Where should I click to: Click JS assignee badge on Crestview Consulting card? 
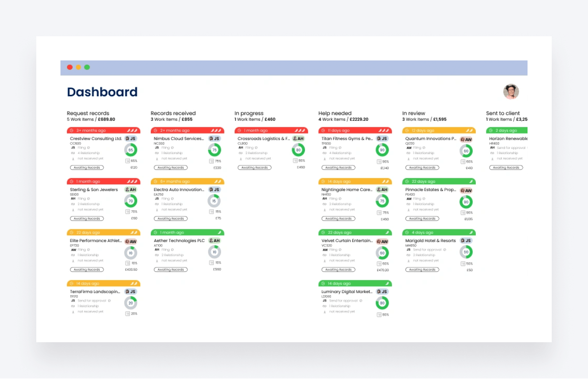pos(130,139)
